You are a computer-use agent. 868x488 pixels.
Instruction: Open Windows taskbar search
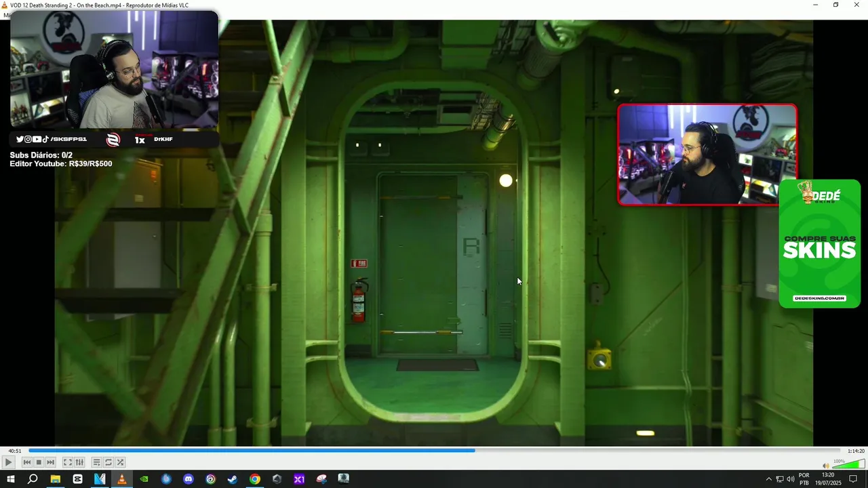pos(33,479)
